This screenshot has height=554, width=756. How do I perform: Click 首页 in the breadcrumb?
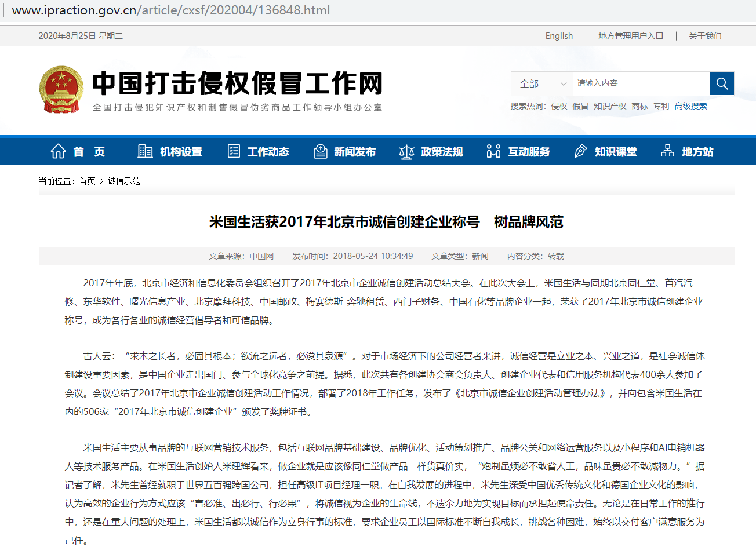88,181
